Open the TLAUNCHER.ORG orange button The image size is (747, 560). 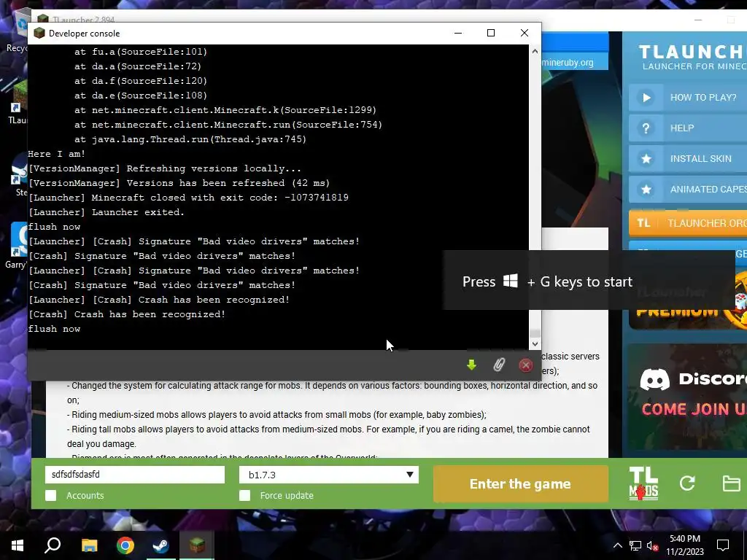[x=688, y=223]
